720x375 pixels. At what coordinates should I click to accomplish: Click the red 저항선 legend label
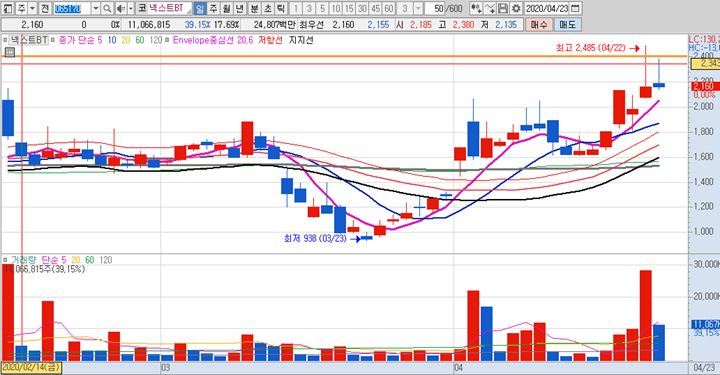pos(270,40)
